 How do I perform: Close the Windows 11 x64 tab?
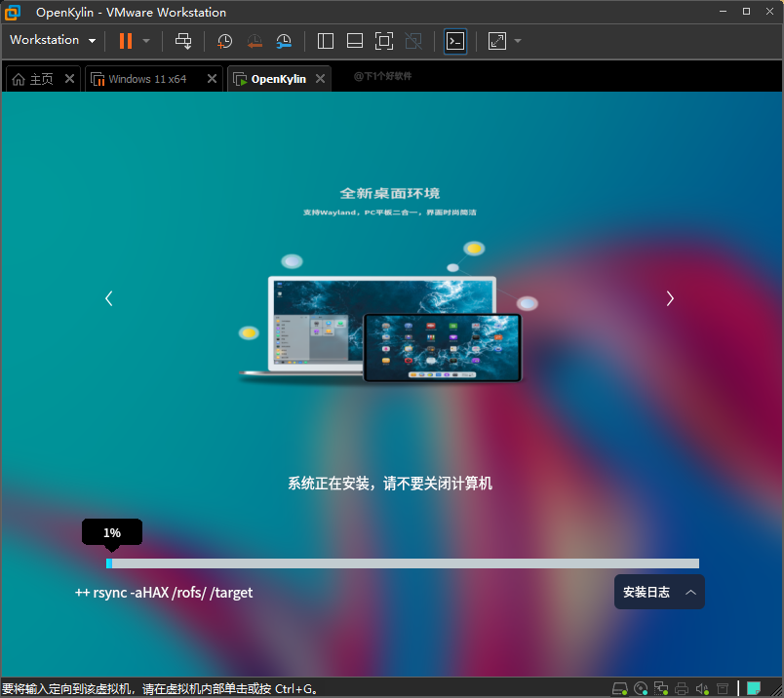[x=212, y=79]
